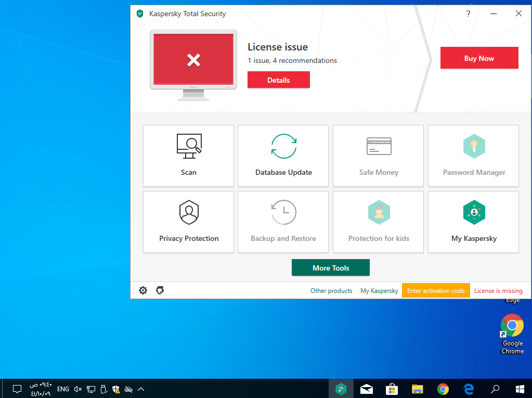
Task: Open the My Kaspersky hexagon tile
Action: (473, 222)
